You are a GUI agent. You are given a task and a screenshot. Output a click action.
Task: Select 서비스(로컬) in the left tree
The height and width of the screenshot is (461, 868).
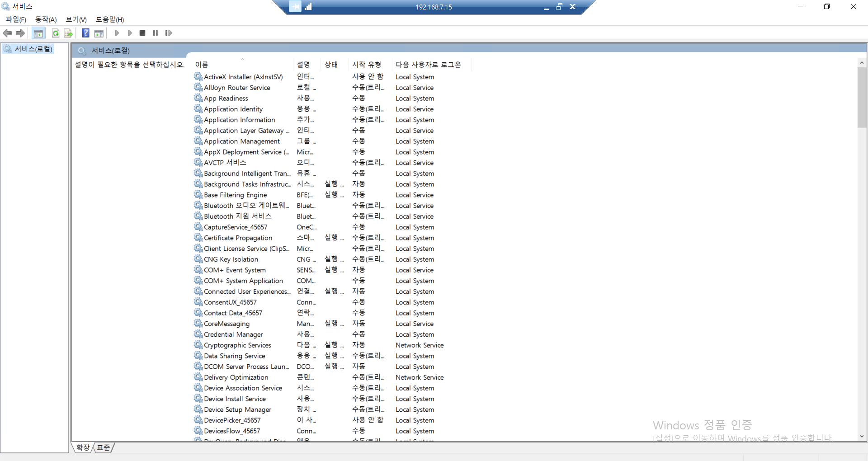click(33, 49)
